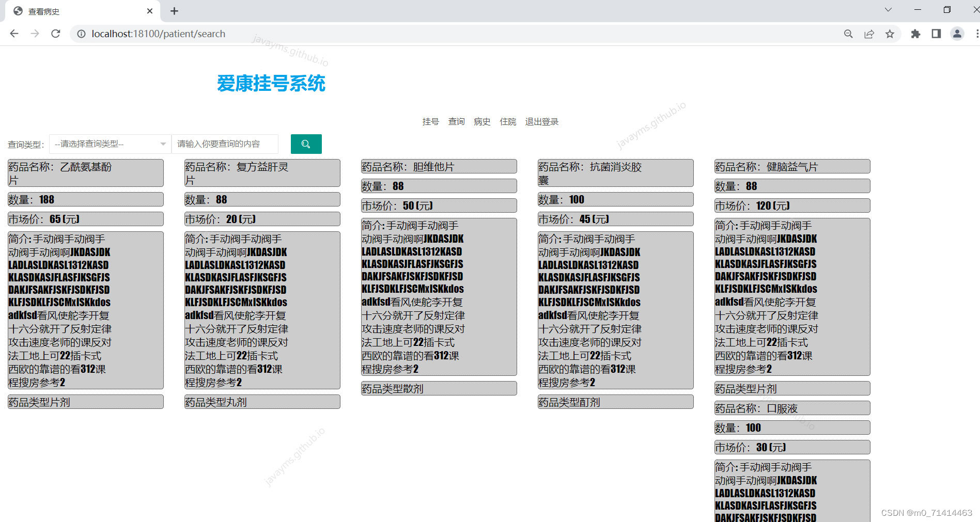
Task: Open the tab search chevron
Action: 888,10
